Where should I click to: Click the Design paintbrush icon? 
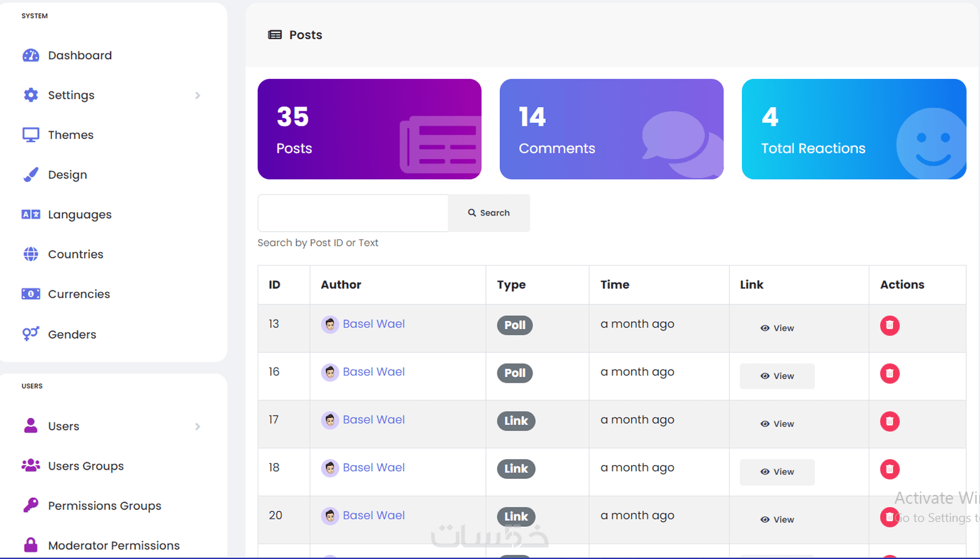[x=31, y=175]
